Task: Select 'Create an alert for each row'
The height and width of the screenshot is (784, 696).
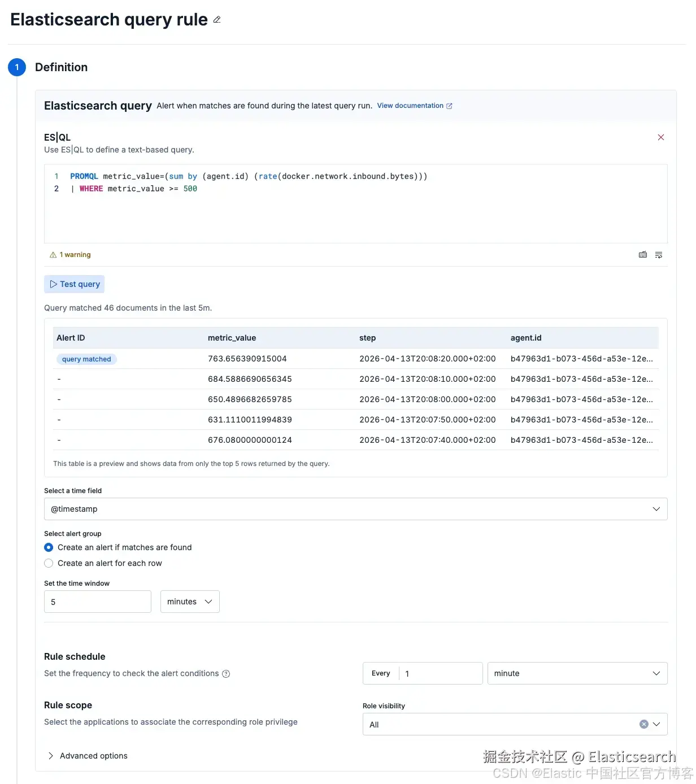Action: [x=103, y=563]
